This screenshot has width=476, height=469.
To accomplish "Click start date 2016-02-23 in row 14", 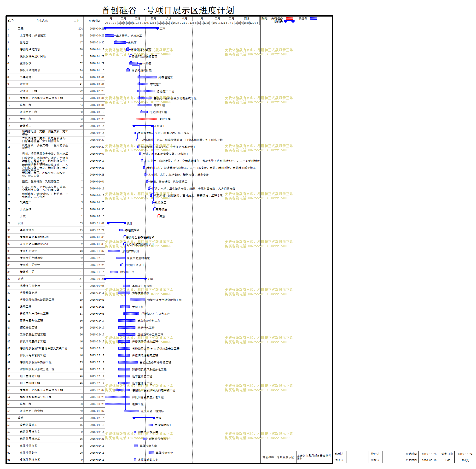I will [x=97, y=119].
